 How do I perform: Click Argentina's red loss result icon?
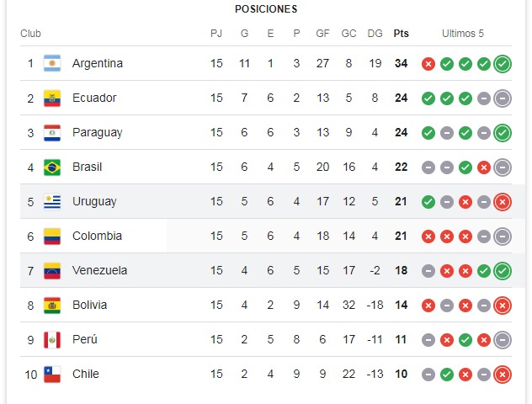428,64
